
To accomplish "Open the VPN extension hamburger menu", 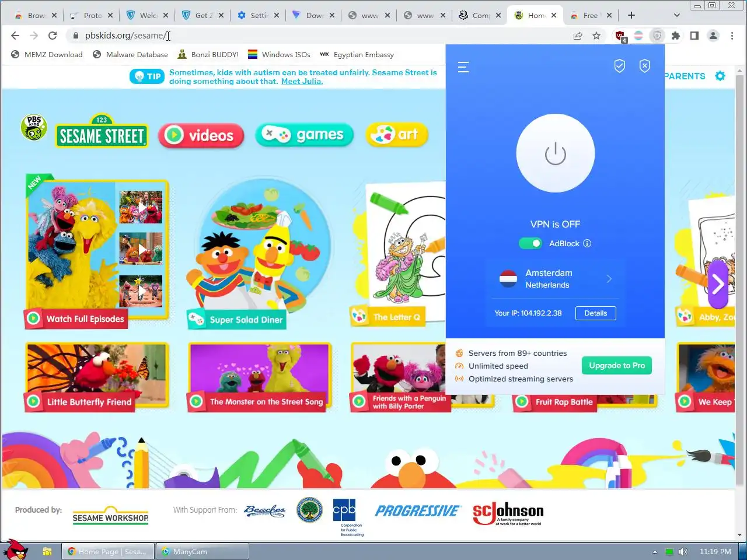I will (x=463, y=66).
